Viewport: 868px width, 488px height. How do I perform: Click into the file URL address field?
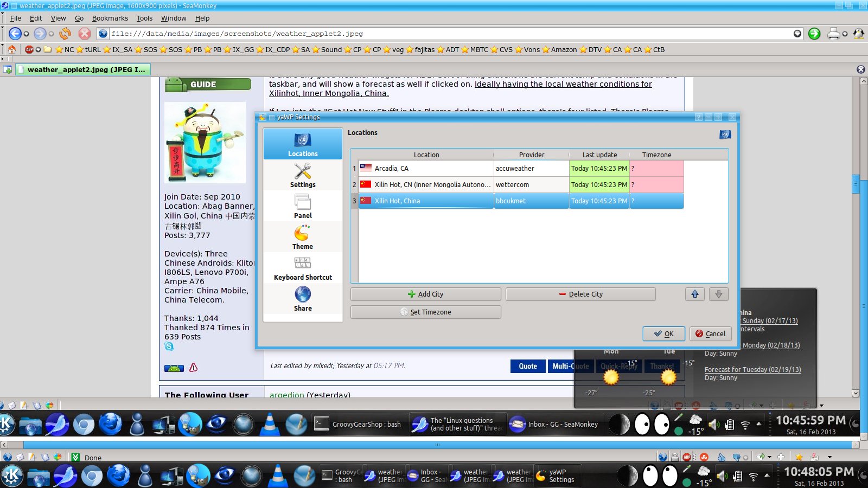(434, 34)
